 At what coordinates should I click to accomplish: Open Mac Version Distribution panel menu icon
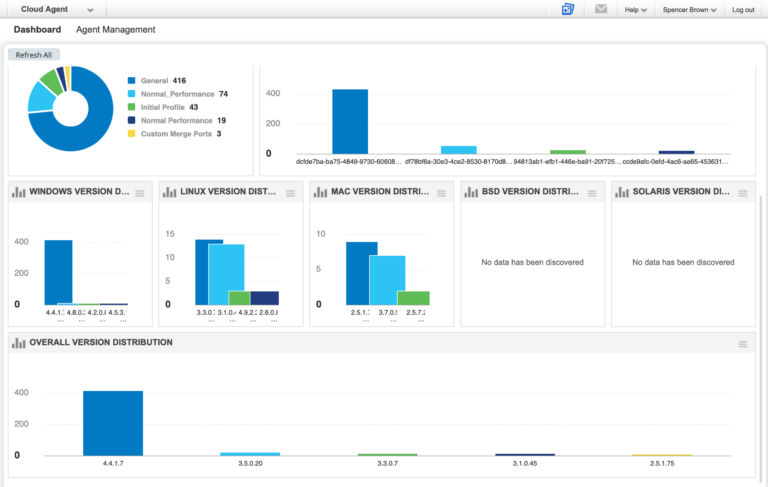point(441,193)
